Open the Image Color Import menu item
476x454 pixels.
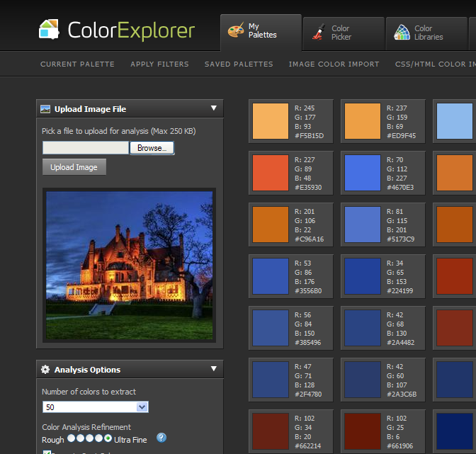click(334, 64)
